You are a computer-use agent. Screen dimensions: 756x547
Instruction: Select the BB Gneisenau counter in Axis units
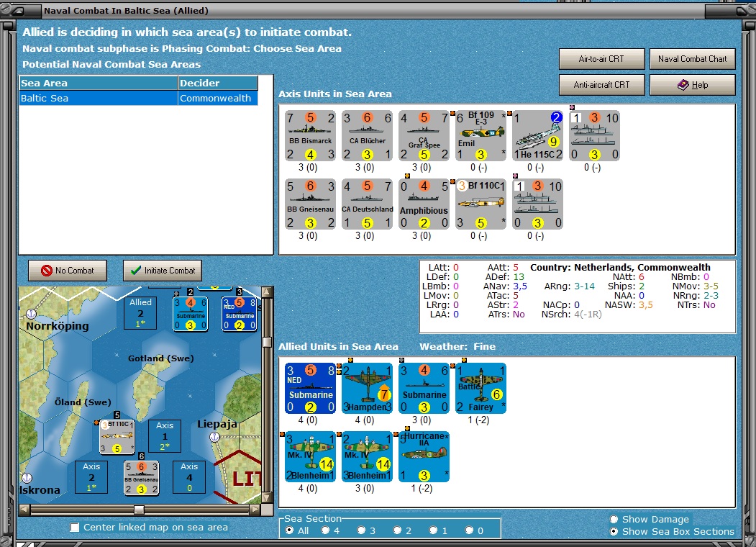point(310,204)
